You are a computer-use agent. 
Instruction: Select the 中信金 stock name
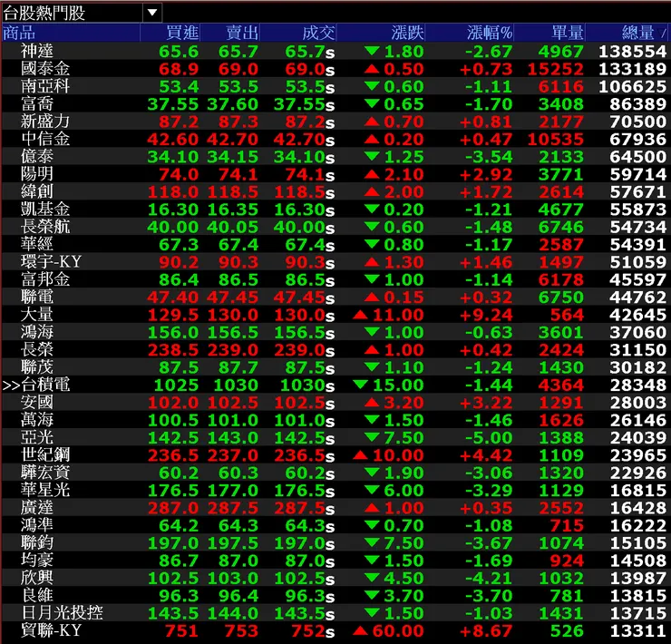[x=45, y=139]
